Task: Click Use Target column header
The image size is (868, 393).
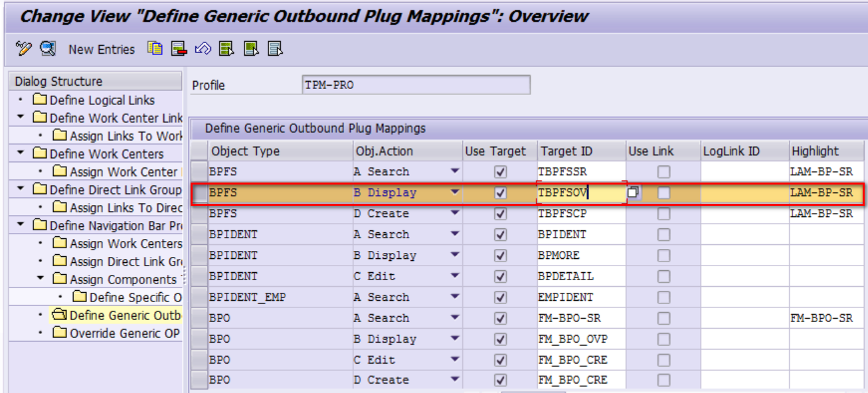Action: 499,151
